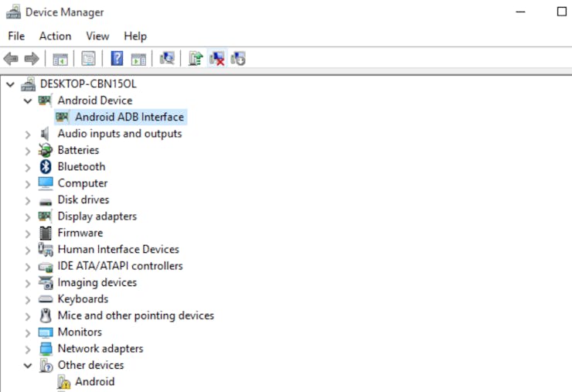The image size is (572, 392).
Task: Expand the Keyboards category
Action: coord(28,300)
